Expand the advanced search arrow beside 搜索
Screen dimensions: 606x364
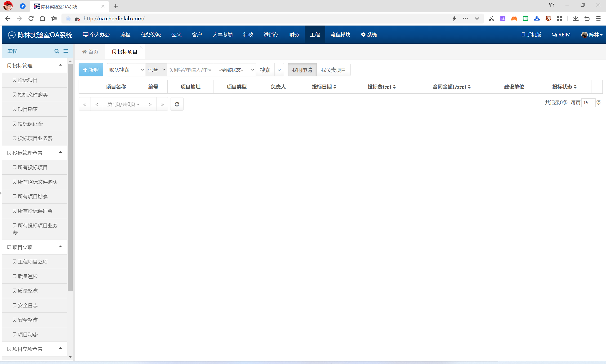click(x=279, y=70)
